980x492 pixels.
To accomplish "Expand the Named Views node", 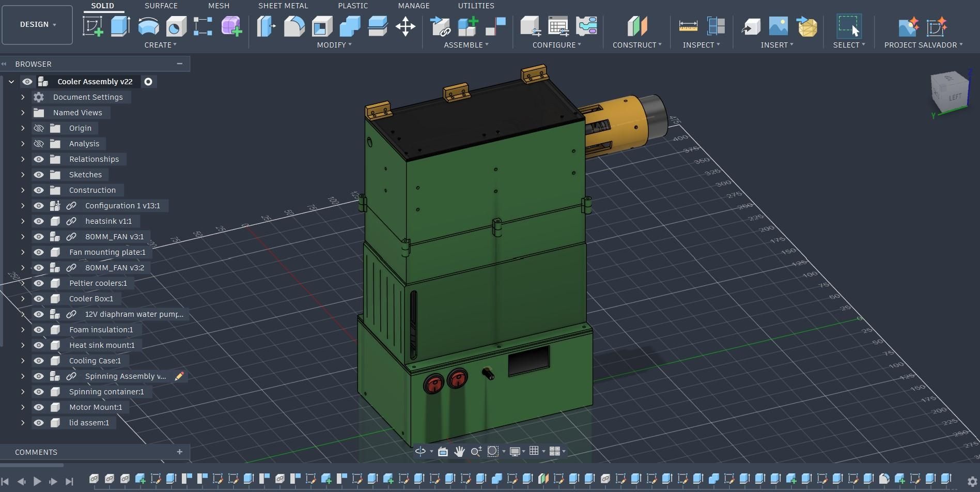I will click(x=23, y=113).
